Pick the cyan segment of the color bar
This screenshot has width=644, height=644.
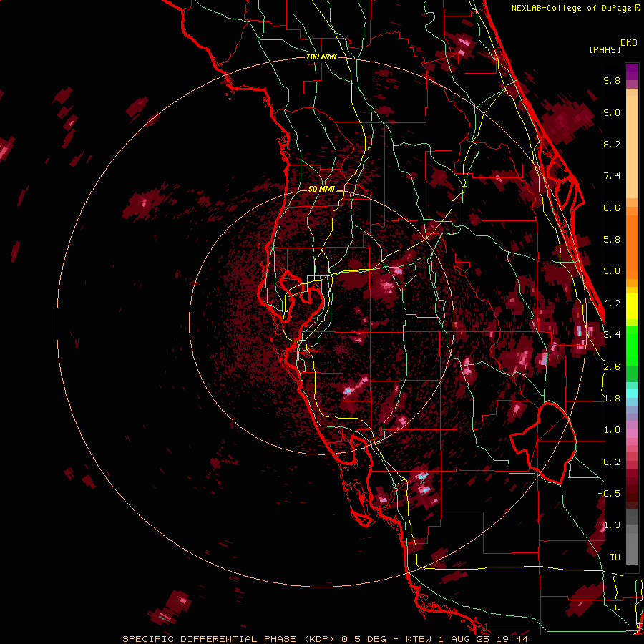(x=632, y=393)
